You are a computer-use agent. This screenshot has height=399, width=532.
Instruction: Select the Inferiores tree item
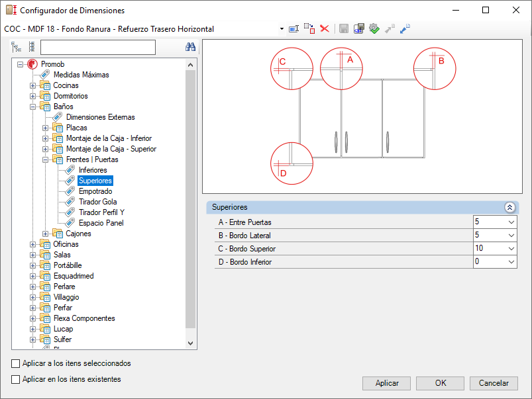coord(93,170)
